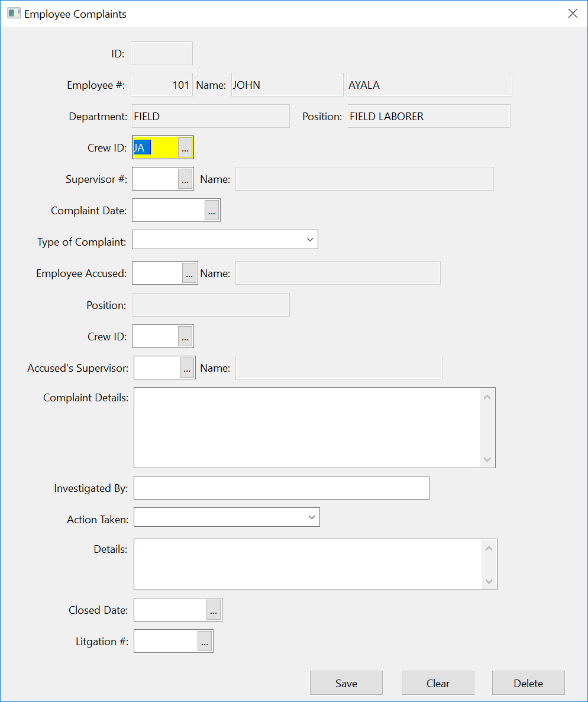
Task: Click Complaint Details scrollbar up arrow
Action: pos(487,397)
